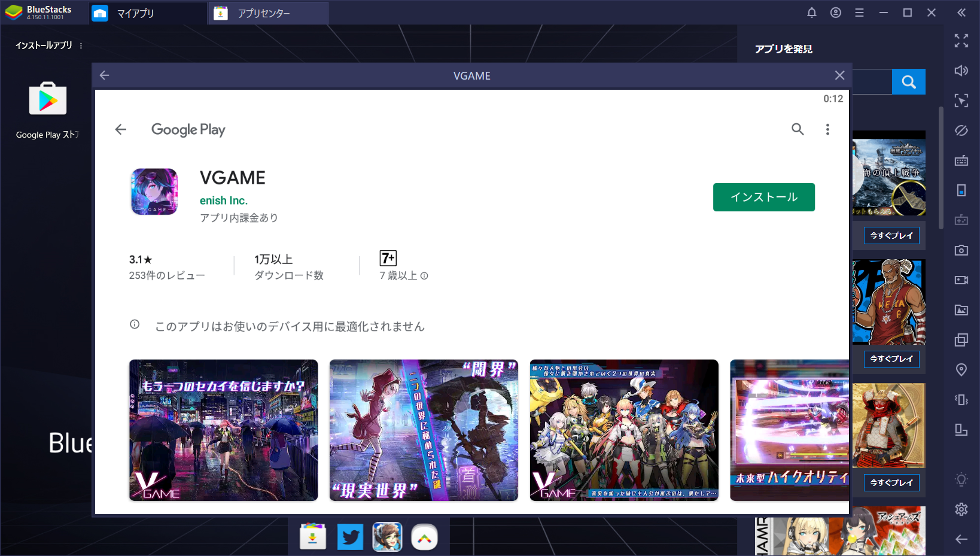Open third screenshot showing character group
The image size is (980, 556).
(624, 430)
